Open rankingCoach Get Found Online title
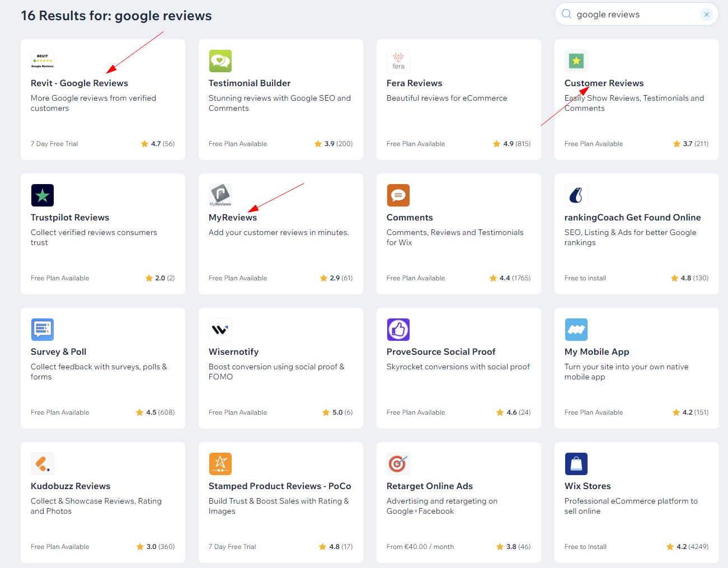 click(x=632, y=218)
